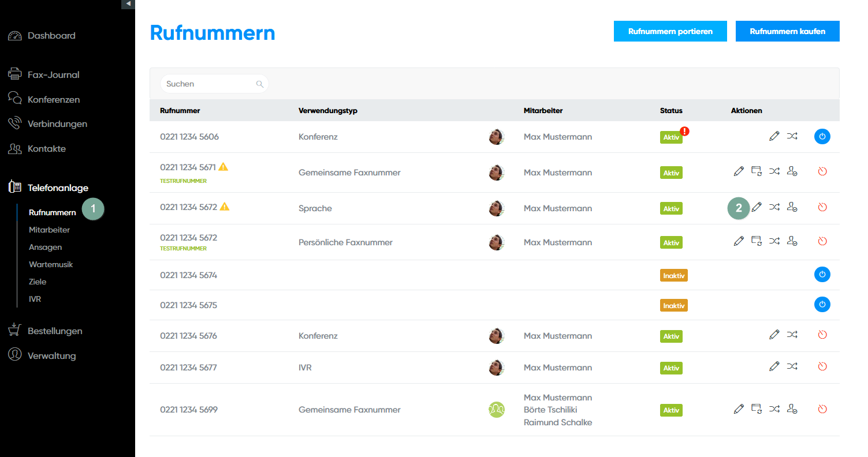
Task: Activate inactive number 0221 1234 5674 with power button
Action: pyautogui.click(x=822, y=275)
